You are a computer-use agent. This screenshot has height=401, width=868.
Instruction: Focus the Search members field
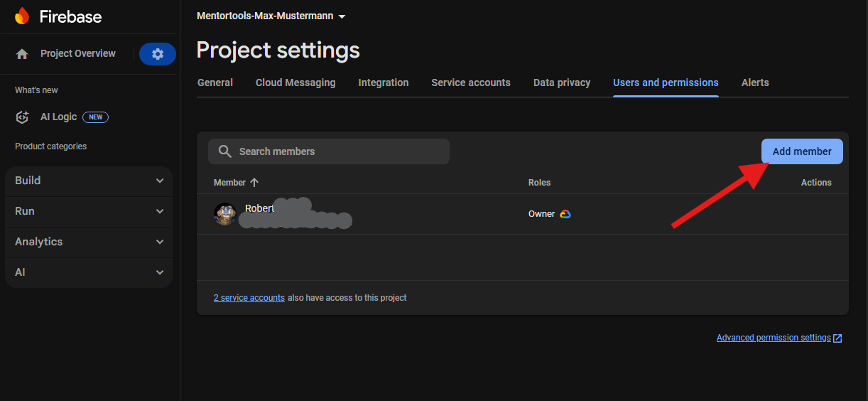329,151
